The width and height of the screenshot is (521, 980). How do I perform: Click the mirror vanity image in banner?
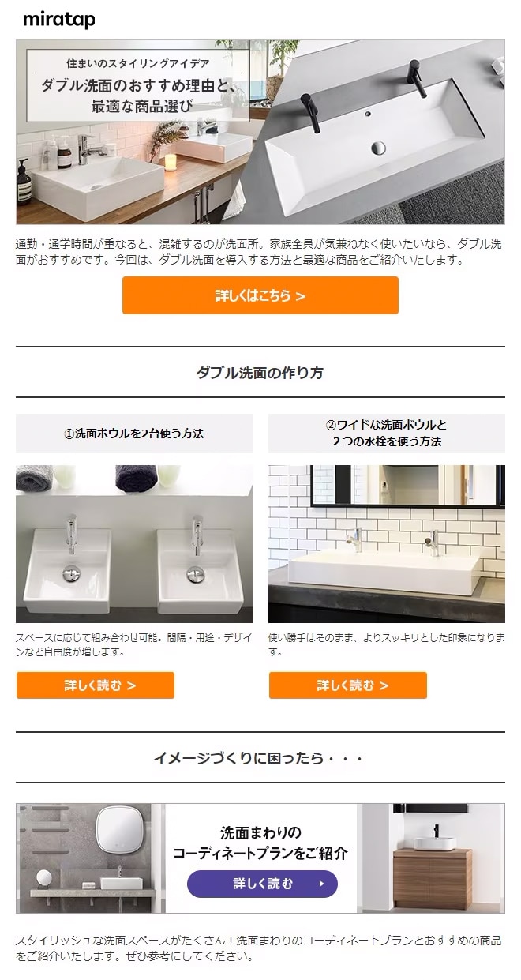(90, 858)
